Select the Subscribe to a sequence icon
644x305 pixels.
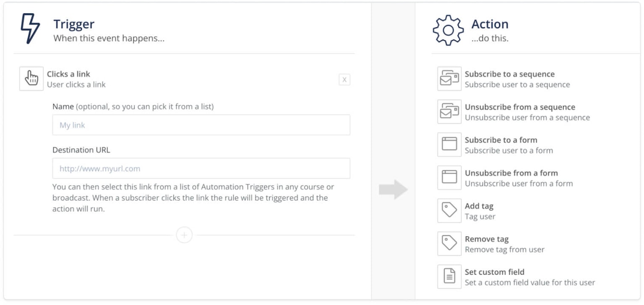[449, 79]
